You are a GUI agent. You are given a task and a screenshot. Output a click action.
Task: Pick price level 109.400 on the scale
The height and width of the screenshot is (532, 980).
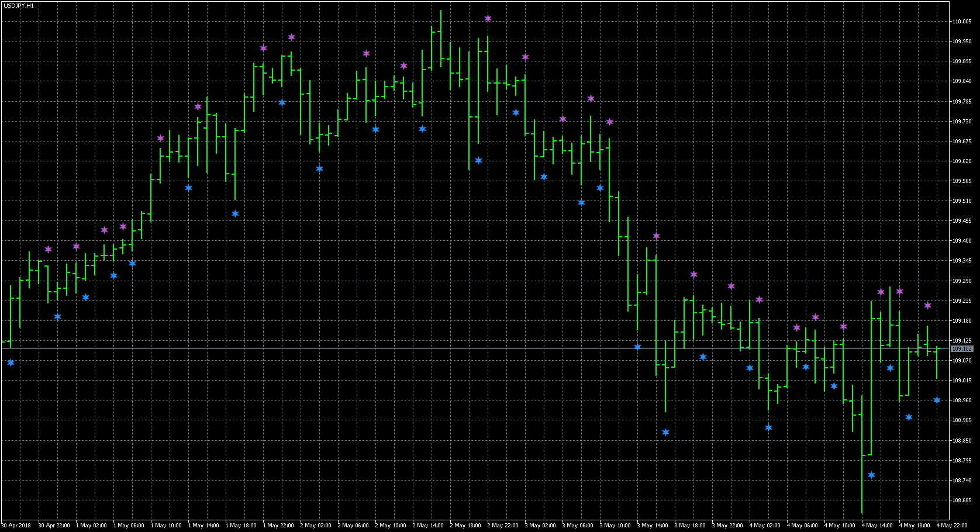coord(962,241)
